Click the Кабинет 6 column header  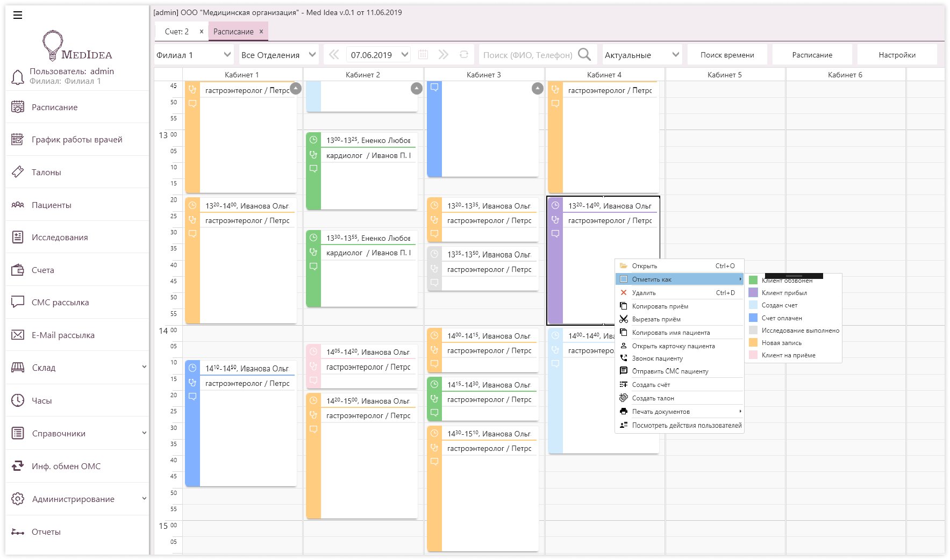[845, 75]
